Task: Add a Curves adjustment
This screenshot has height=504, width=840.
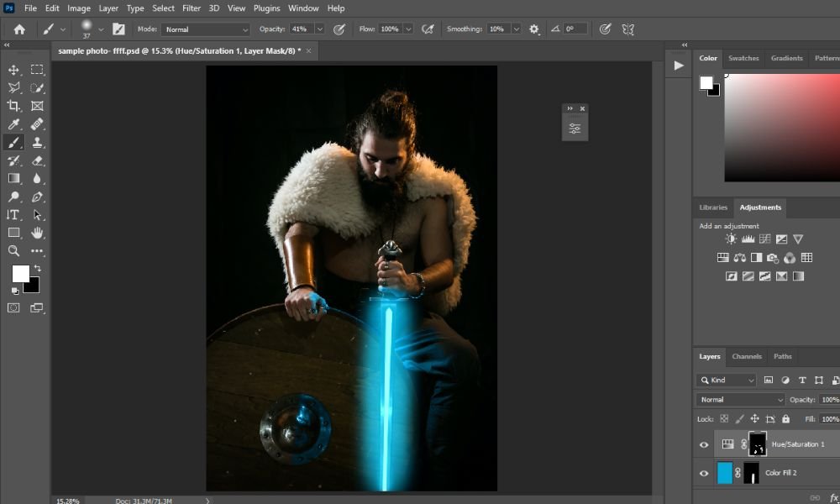Action: (x=765, y=239)
